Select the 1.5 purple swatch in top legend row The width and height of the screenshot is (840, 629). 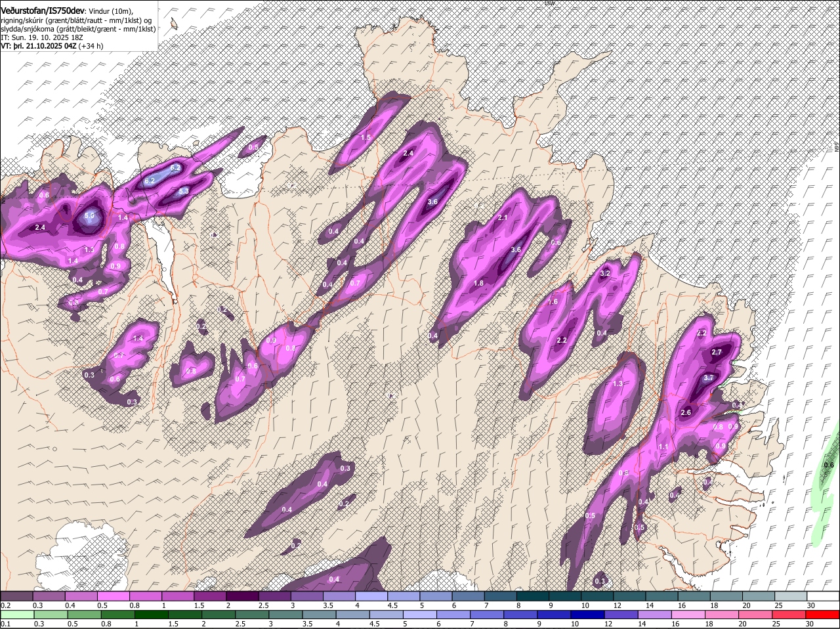210,595
